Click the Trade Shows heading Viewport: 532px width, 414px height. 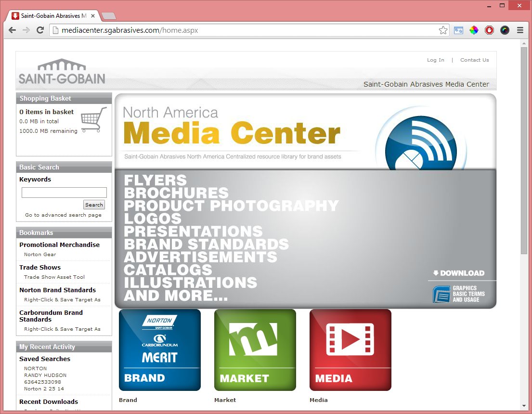tap(40, 267)
